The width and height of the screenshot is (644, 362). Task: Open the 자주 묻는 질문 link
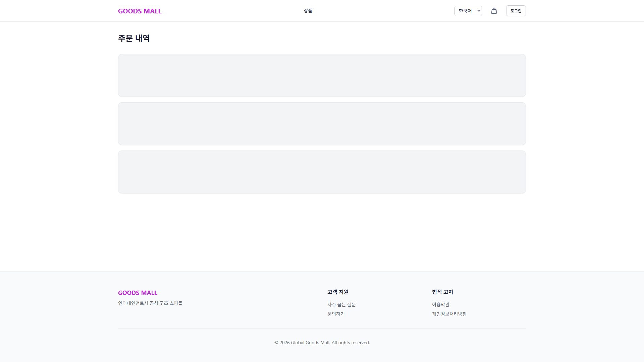coord(341,305)
